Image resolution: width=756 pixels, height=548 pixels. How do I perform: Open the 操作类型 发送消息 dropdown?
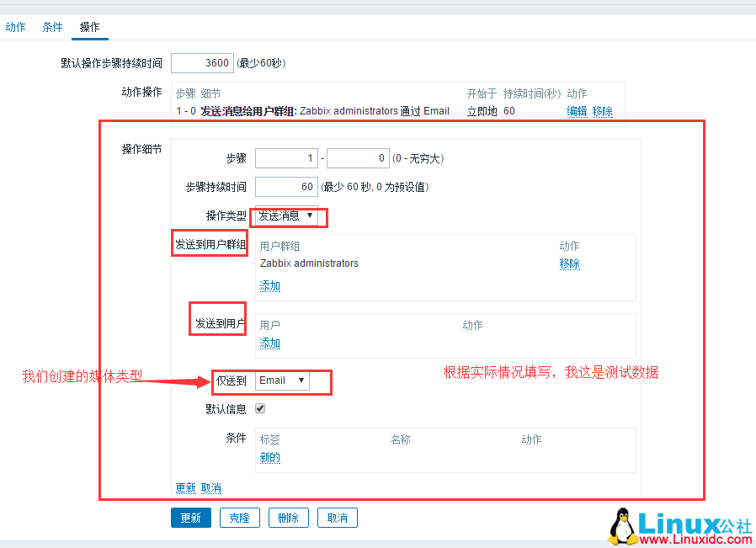(287, 216)
